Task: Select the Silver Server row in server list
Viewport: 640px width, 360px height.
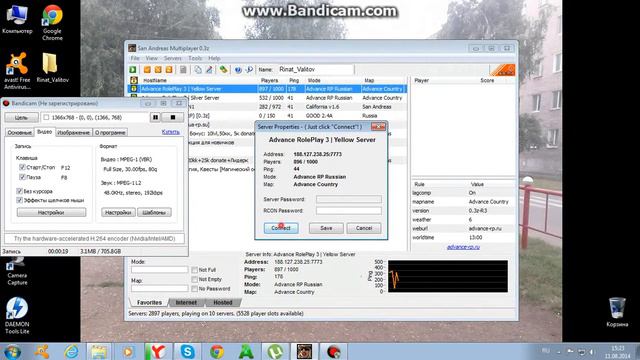Action: pyautogui.click(x=268, y=98)
